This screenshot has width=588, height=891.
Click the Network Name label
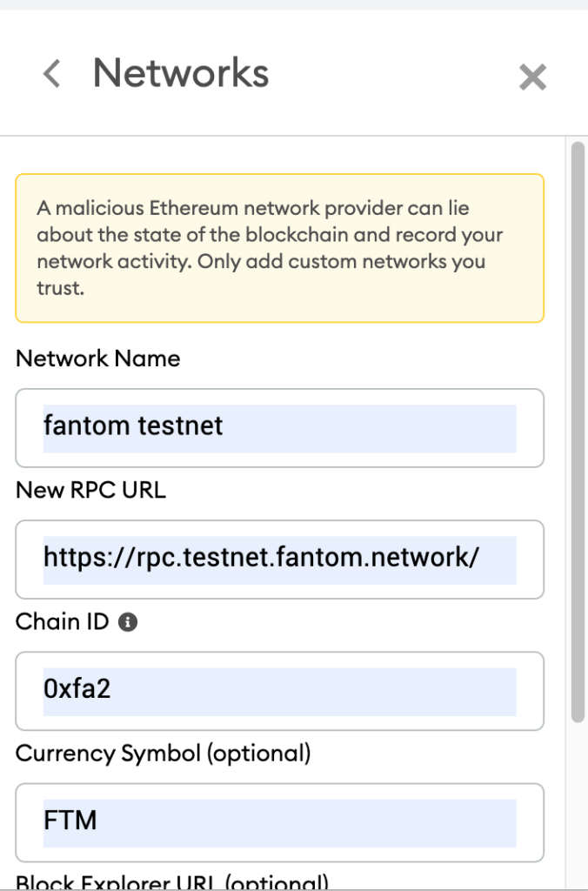[97, 358]
